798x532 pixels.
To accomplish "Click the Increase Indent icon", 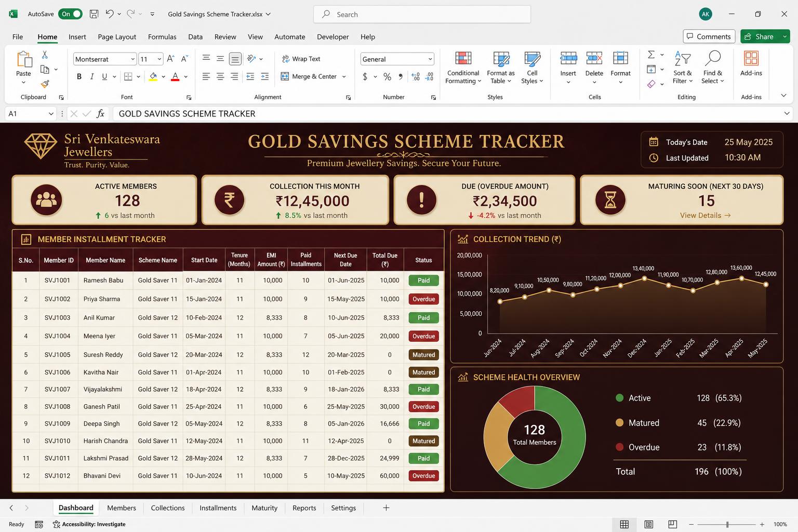I will [x=264, y=76].
